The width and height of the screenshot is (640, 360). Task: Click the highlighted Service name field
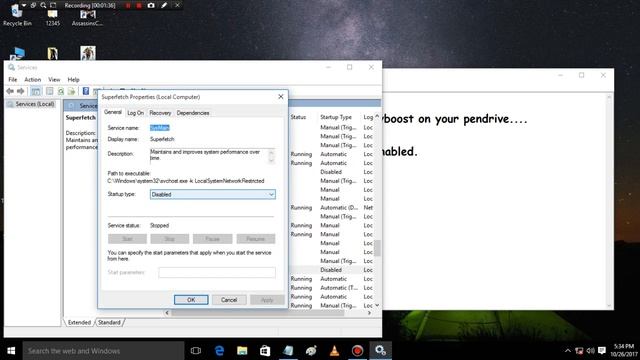point(160,128)
